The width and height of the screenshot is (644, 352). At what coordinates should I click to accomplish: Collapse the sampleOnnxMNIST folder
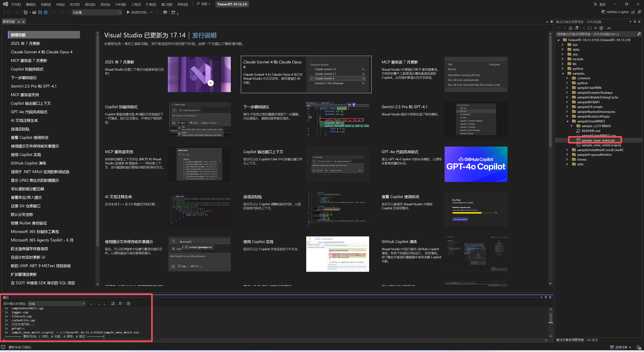tap(568, 121)
